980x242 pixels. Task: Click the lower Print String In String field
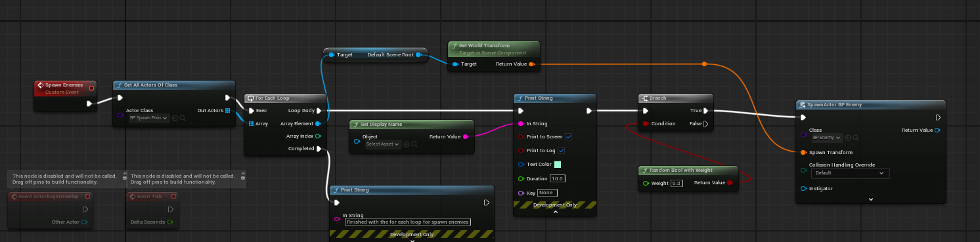408,222
